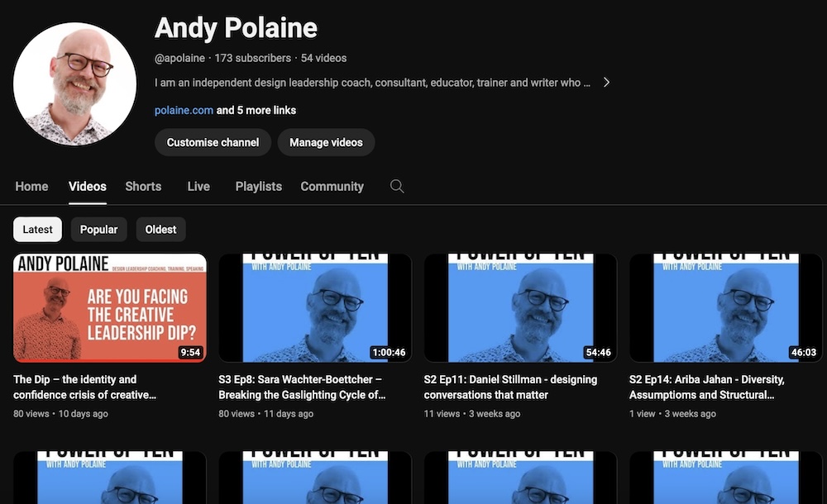
Task: Click Andy Polaine's channel profile picture
Action: [75, 84]
